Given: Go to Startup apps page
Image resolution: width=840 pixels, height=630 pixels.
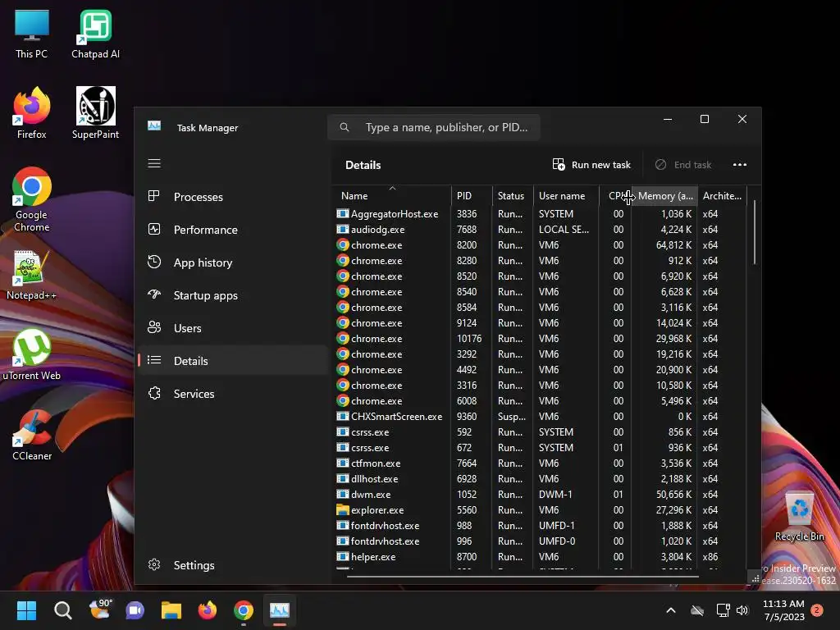Looking at the screenshot, I should (232, 295).
